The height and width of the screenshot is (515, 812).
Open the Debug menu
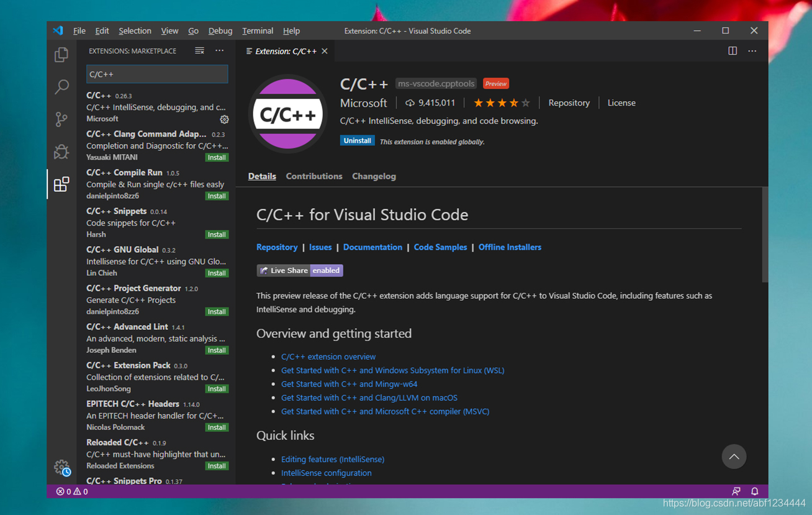point(220,30)
